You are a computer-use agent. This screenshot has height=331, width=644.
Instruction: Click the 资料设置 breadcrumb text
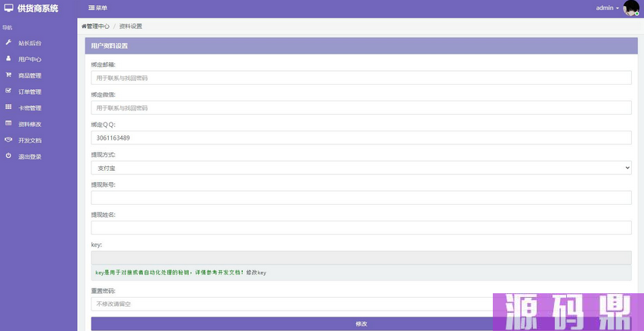131,26
